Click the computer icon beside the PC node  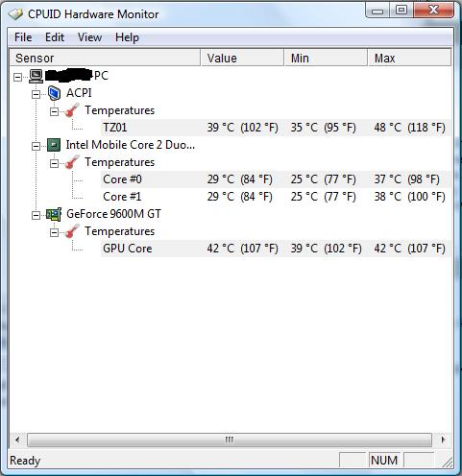pyautogui.click(x=36, y=76)
